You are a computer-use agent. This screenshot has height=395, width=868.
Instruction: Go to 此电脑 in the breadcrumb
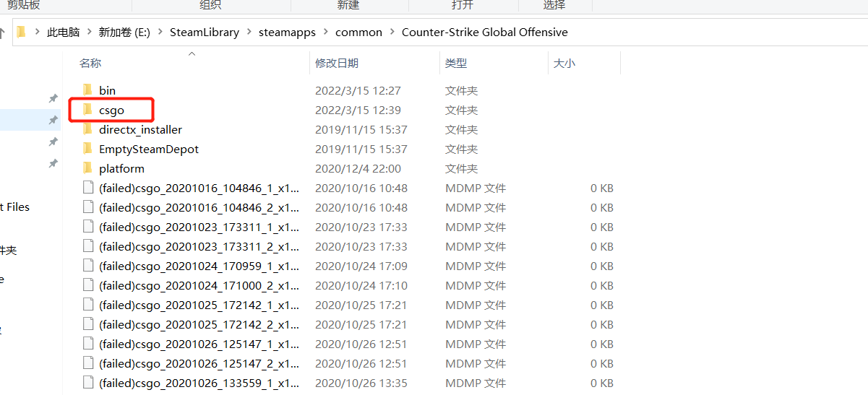click(63, 32)
